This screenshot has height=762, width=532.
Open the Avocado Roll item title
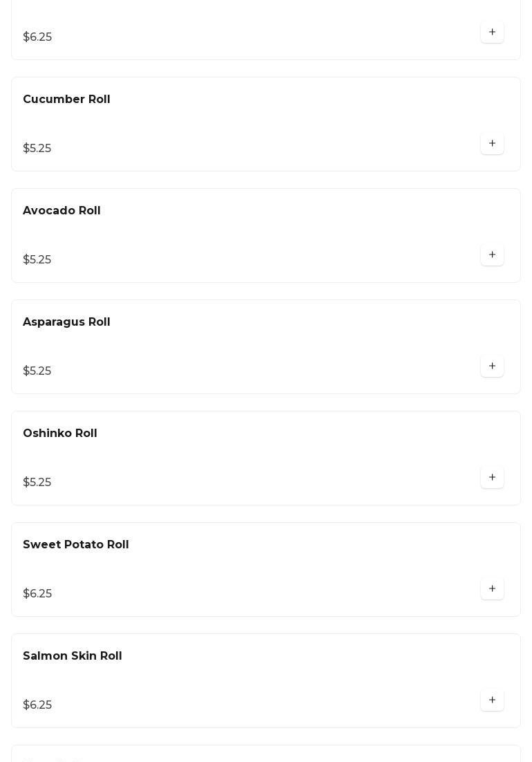pos(61,211)
